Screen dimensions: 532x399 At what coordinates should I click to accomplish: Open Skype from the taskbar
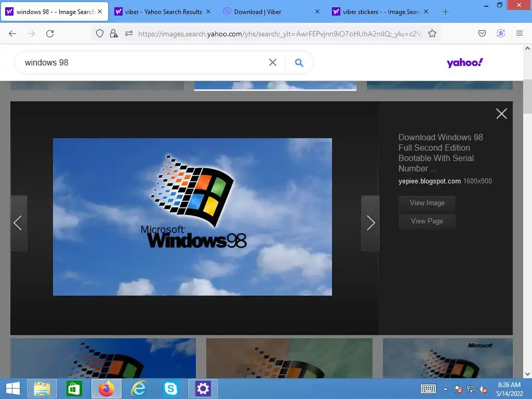coord(170,389)
